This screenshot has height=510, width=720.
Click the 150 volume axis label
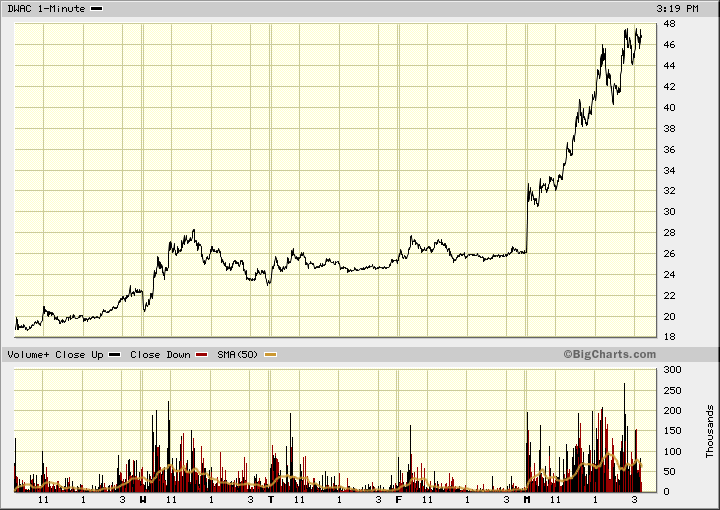click(x=673, y=431)
